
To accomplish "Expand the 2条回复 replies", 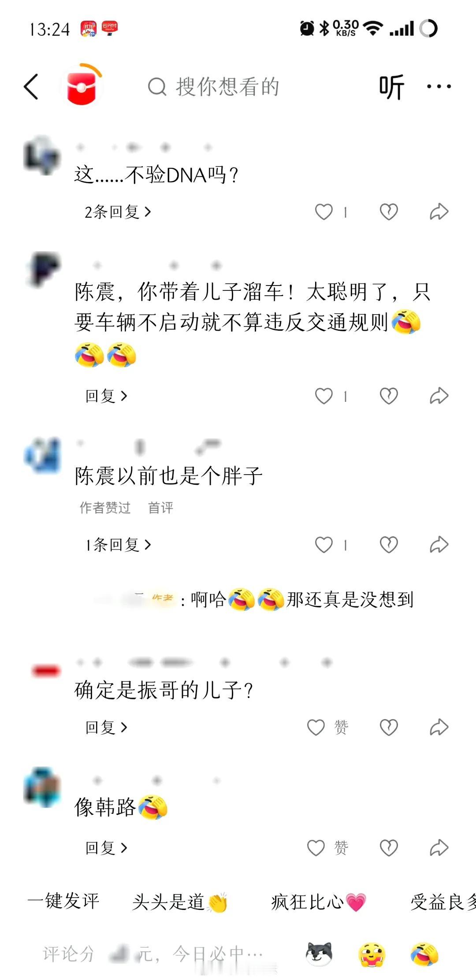I will 118,212.
